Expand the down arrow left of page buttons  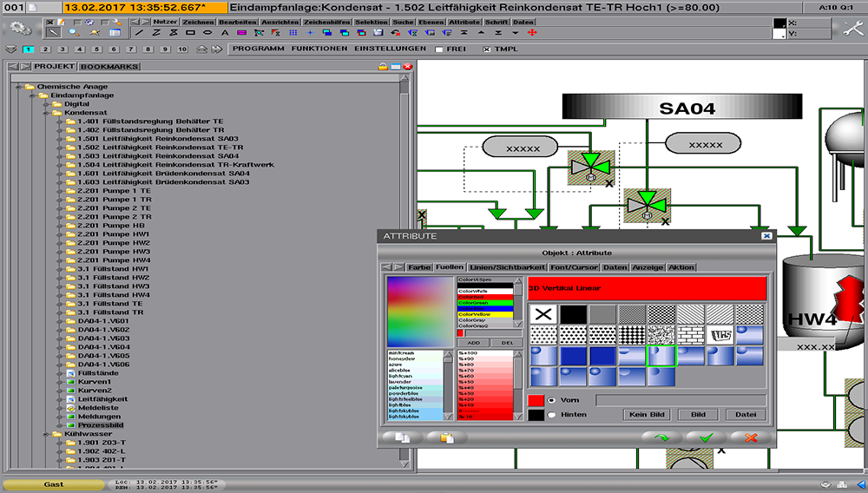coord(11,49)
